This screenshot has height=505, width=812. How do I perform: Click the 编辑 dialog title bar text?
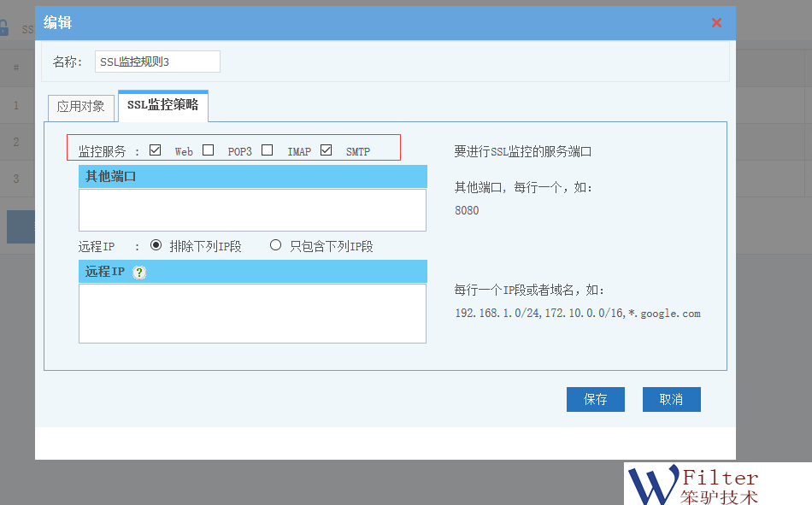[58, 23]
